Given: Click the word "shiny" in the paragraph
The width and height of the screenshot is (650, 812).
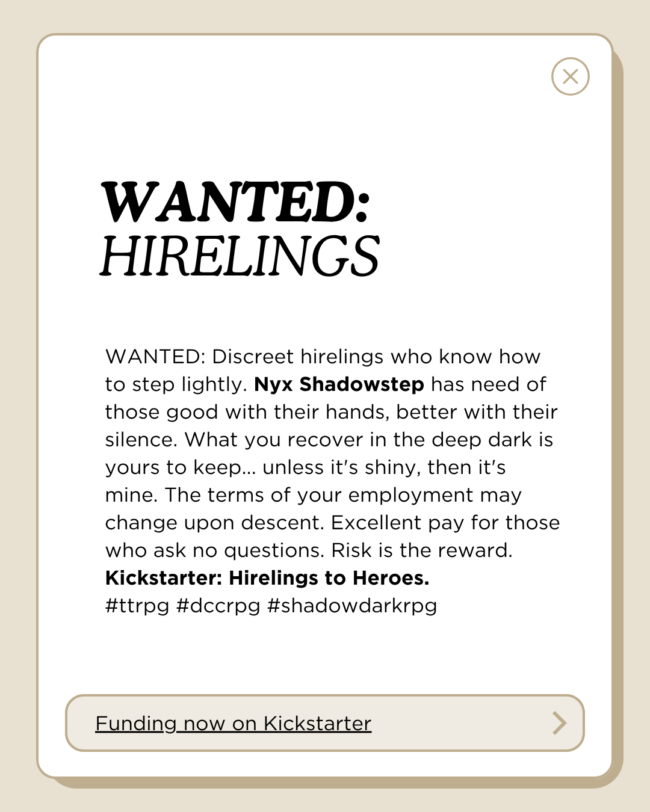Looking at the screenshot, I should coord(387,467).
